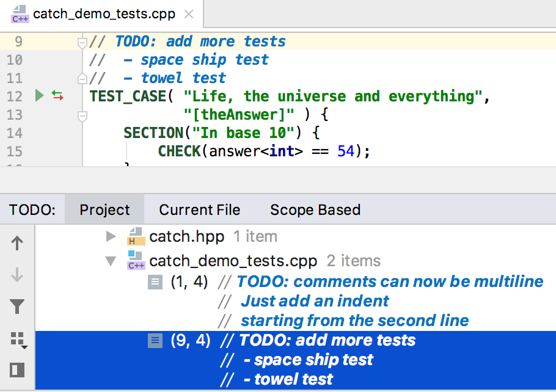
Task: Switch to the Current File tab
Action: click(x=199, y=210)
